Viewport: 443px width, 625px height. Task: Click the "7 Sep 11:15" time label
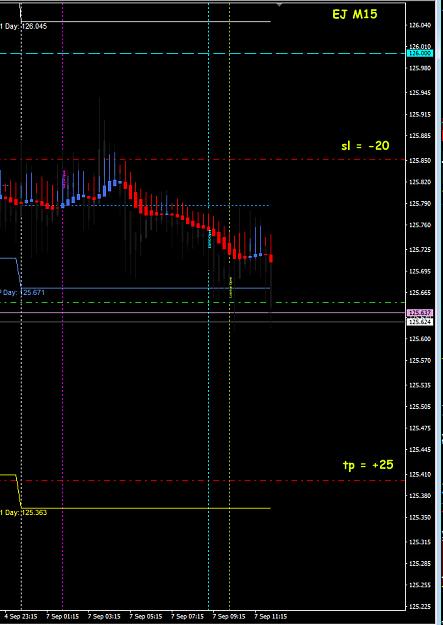click(x=270, y=616)
